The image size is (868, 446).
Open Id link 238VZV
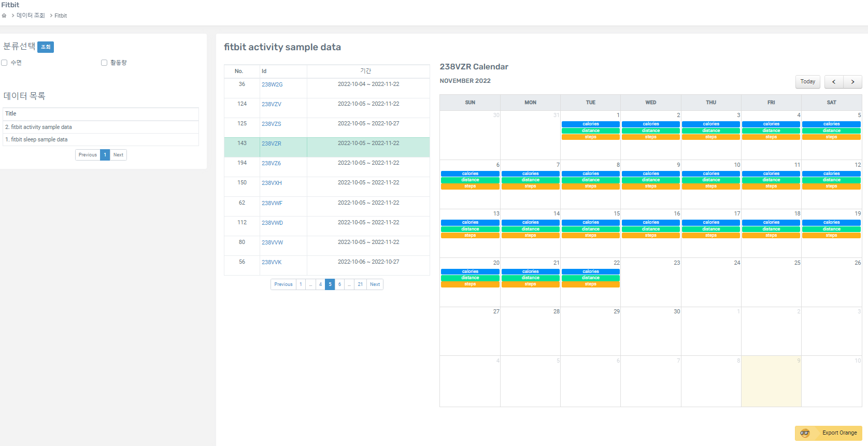point(272,104)
